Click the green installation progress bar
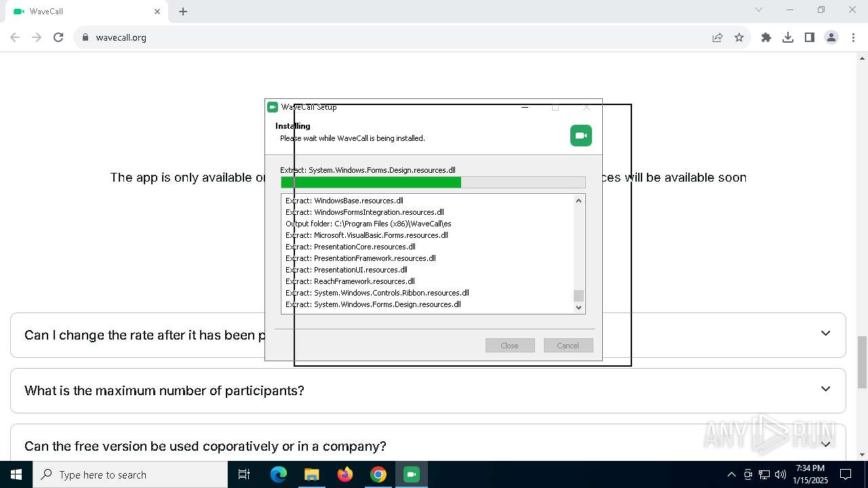 (433, 182)
